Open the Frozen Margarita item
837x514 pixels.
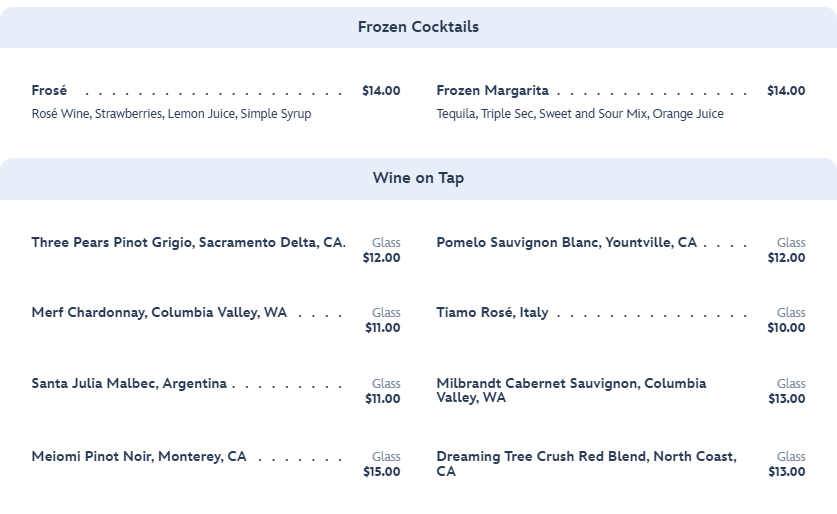tap(492, 91)
